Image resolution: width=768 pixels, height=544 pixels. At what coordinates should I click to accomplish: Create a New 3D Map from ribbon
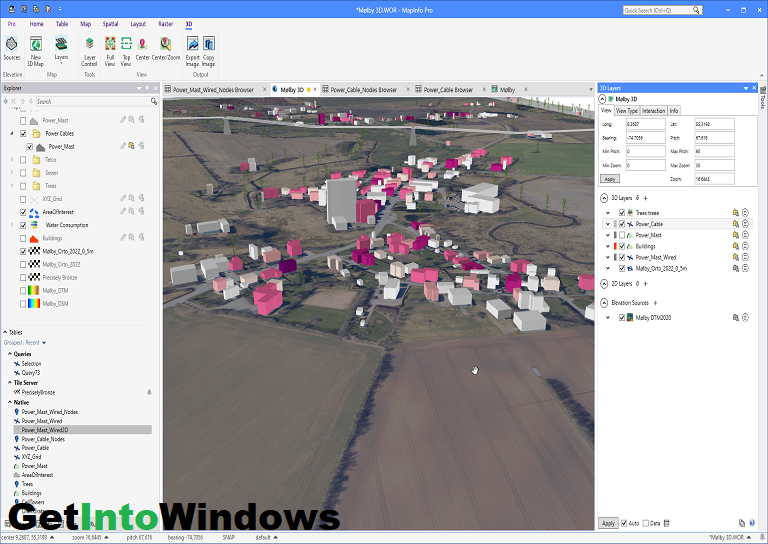pos(36,51)
